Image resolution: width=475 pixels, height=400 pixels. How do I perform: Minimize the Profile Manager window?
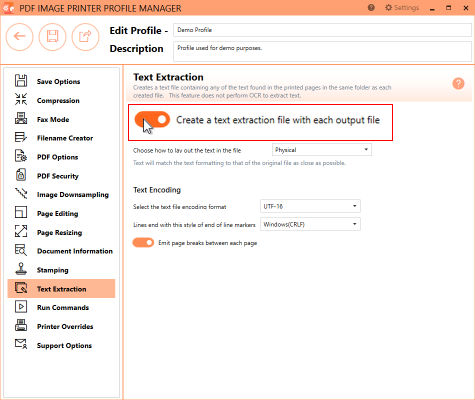(x=432, y=8)
